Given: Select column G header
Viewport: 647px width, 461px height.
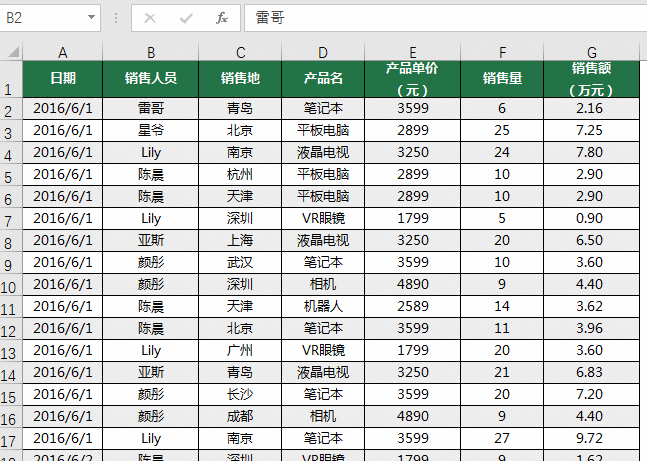Looking at the screenshot, I should (591, 52).
